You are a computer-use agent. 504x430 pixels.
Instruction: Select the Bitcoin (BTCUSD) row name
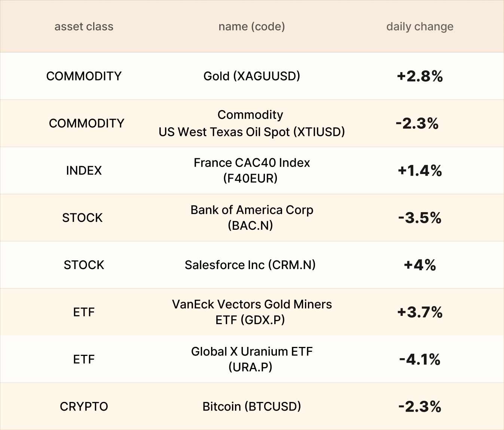[251, 406]
